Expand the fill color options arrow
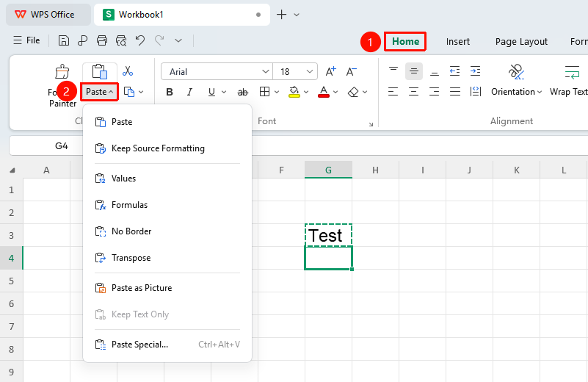 tap(306, 92)
